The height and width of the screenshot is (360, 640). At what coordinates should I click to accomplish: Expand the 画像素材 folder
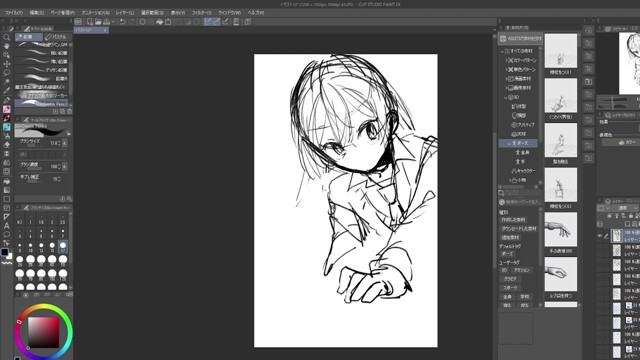pyautogui.click(x=507, y=88)
